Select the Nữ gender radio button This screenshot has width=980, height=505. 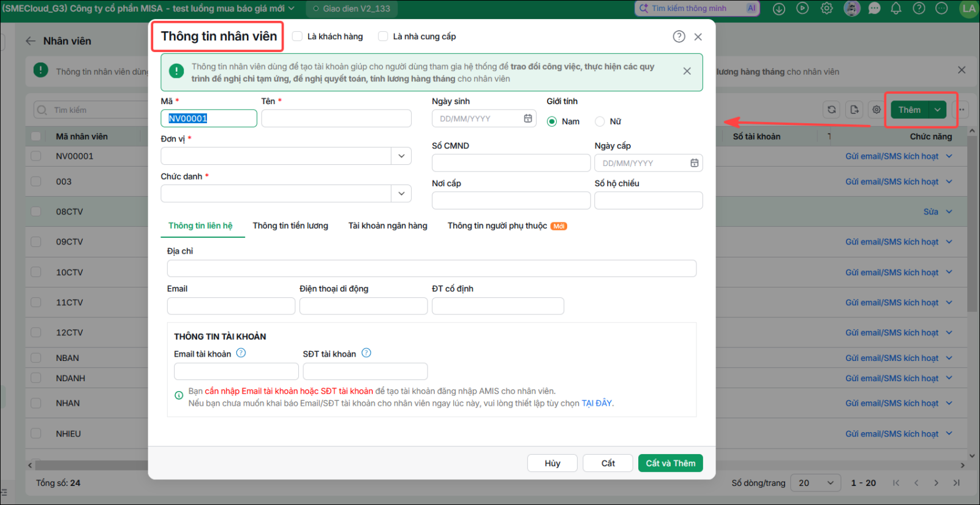pyautogui.click(x=600, y=121)
